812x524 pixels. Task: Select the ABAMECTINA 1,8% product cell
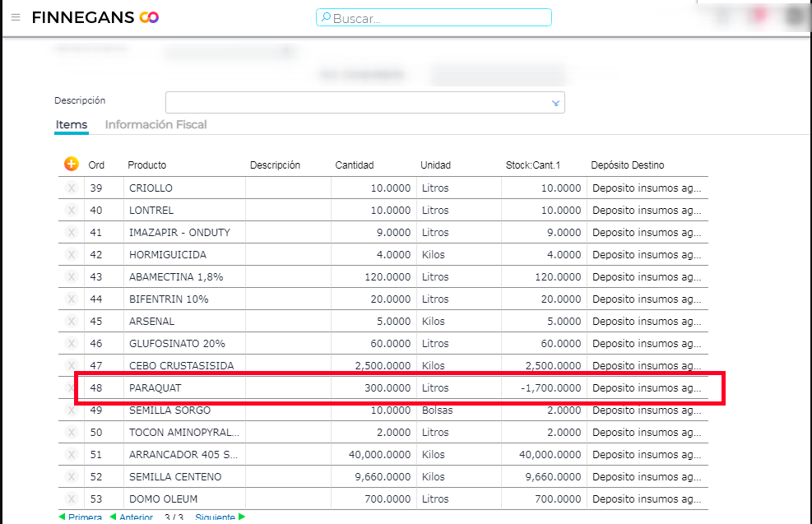pos(184,277)
